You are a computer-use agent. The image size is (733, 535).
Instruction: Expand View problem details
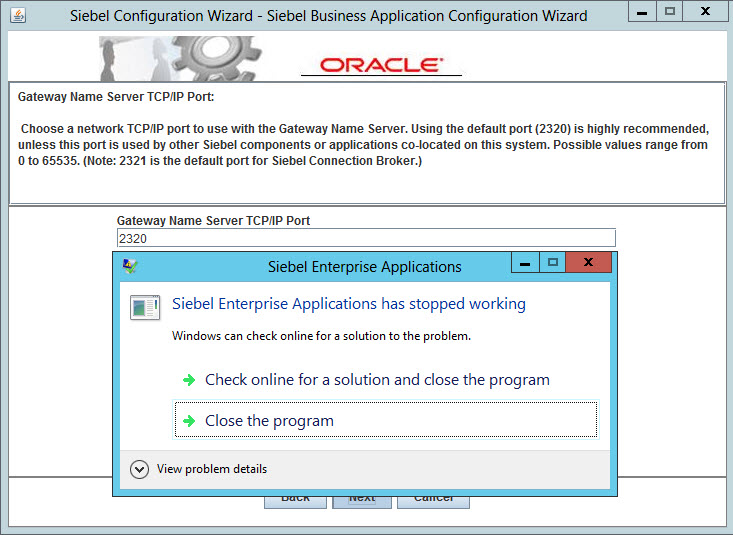[x=199, y=469]
